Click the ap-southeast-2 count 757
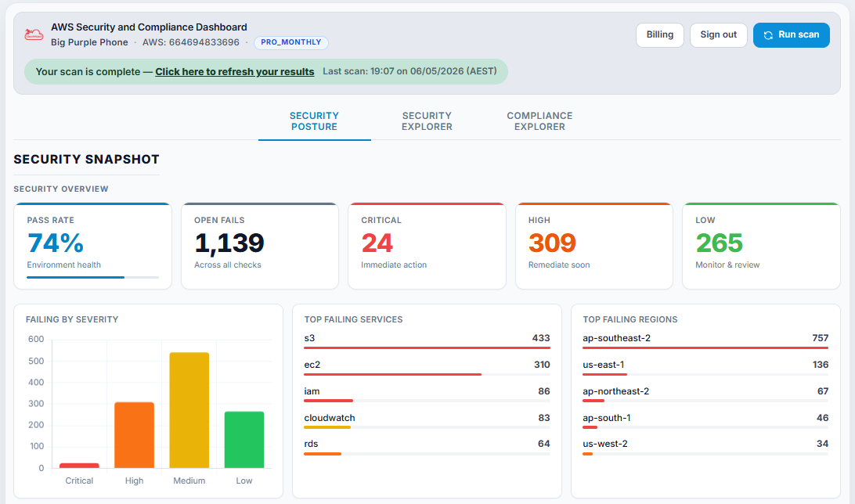Screen dimensions: 855x504 pyautogui.click(x=820, y=338)
